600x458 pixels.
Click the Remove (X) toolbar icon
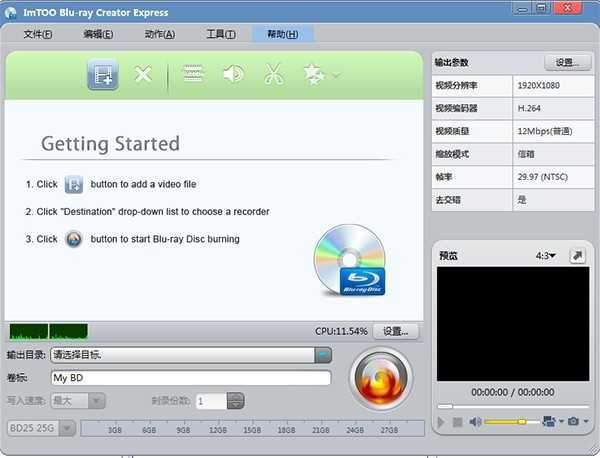coord(143,74)
